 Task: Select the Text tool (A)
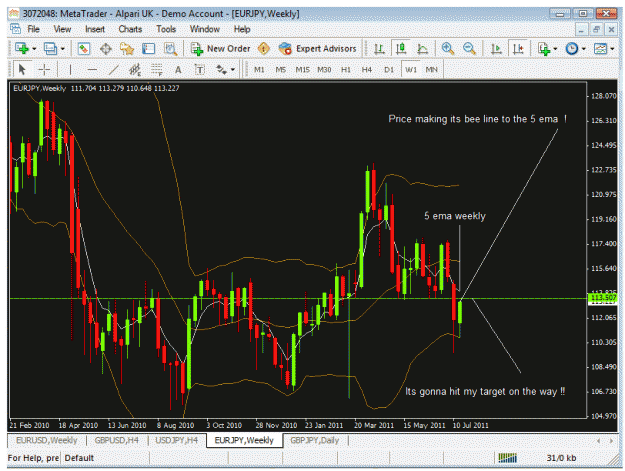tap(178, 70)
